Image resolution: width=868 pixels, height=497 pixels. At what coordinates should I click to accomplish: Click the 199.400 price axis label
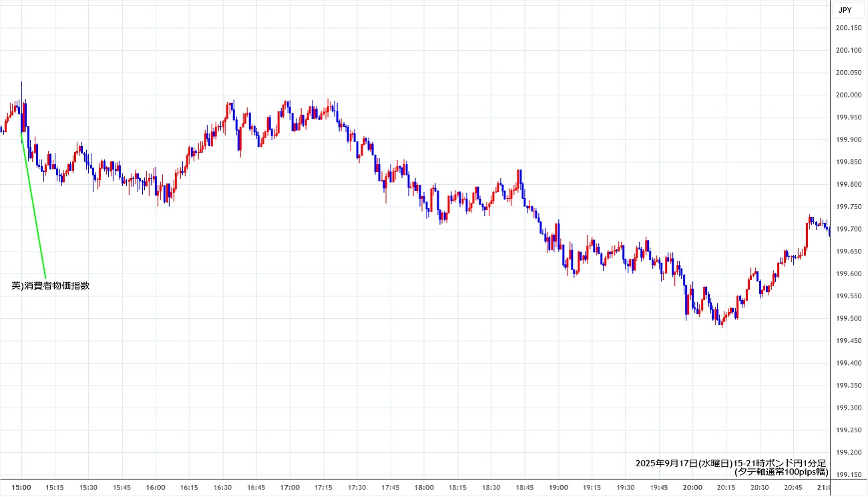(848, 363)
